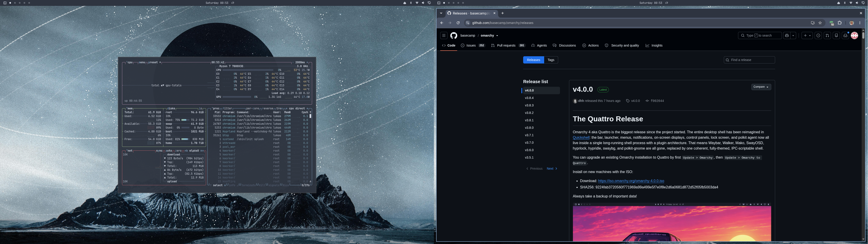Image resolution: width=868 pixels, height=244 pixels.
Task: Click the volume icon above the btop desktop
Action: (423, 3)
